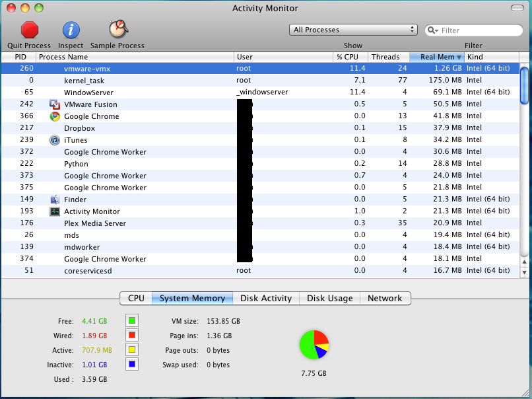The height and width of the screenshot is (399, 532).
Task: Click the Real Mem sort arrow
Action: point(459,57)
